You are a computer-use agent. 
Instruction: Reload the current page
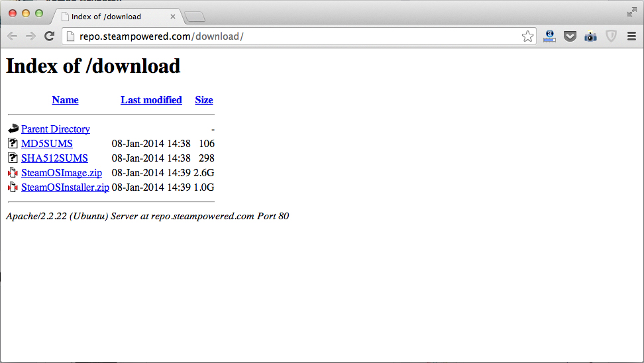point(49,36)
